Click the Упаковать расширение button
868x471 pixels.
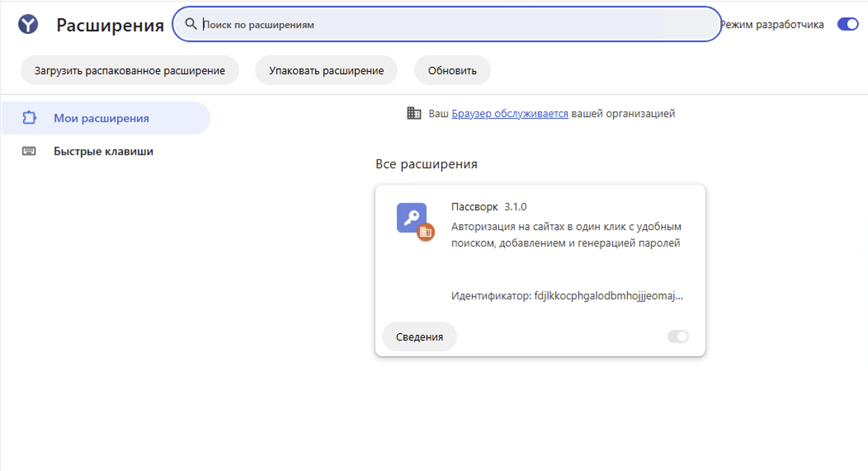tap(326, 71)
